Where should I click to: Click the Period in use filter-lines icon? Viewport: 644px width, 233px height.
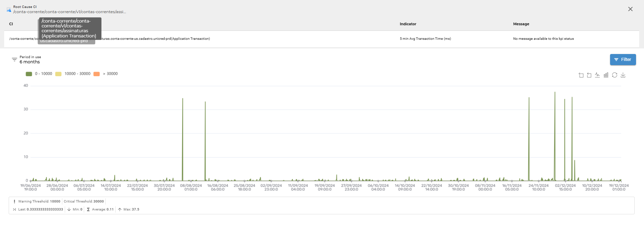click(x=15, y=60)
